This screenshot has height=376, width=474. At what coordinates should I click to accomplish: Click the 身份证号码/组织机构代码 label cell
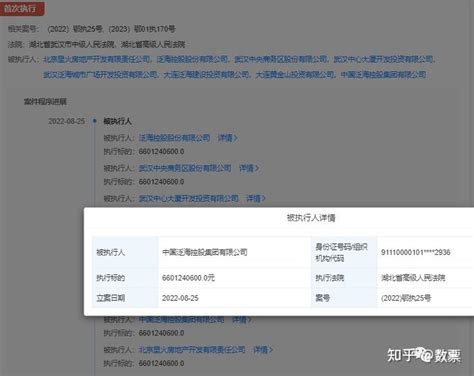[344, 252]
